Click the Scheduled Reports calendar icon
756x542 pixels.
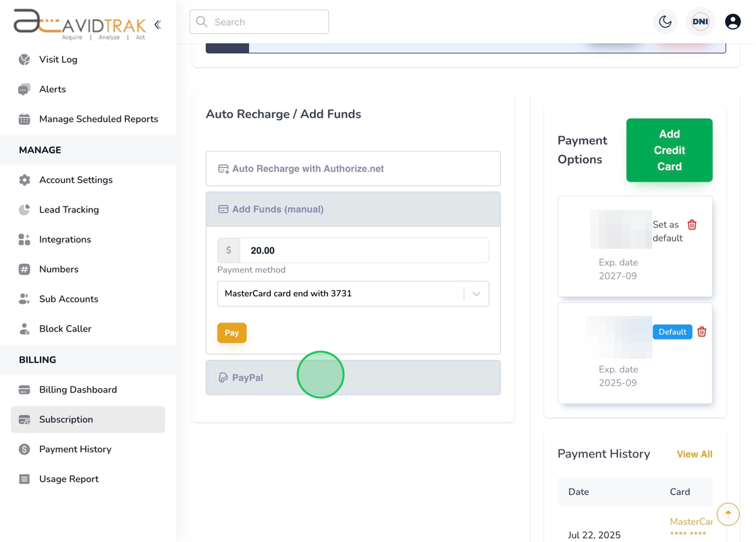[x=24, y=119]
